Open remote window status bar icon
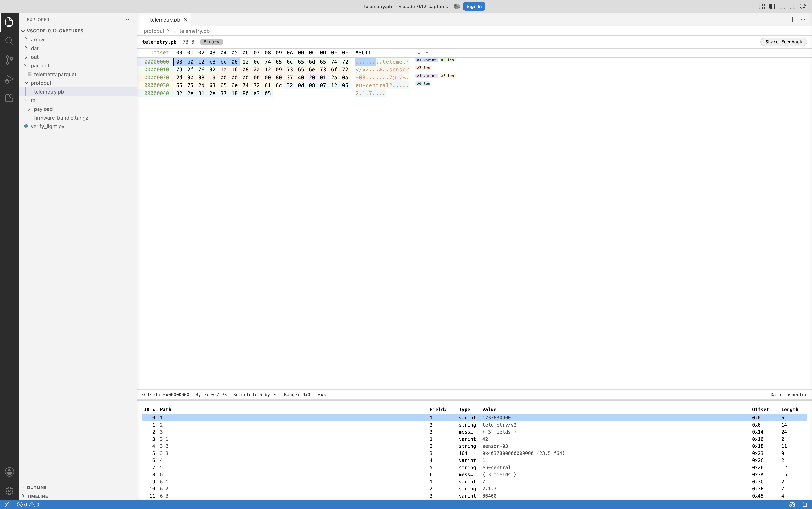The height and width of the screenshot is (509, 812). [7, 505]
